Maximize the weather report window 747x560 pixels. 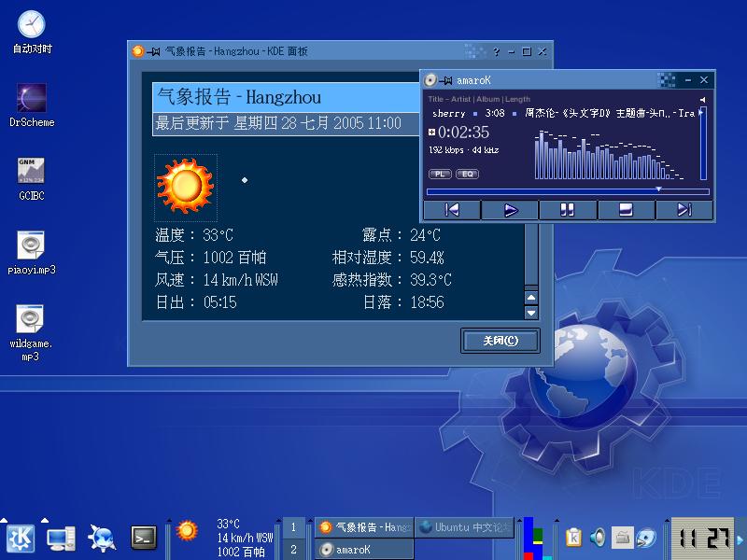coord(527,51)
